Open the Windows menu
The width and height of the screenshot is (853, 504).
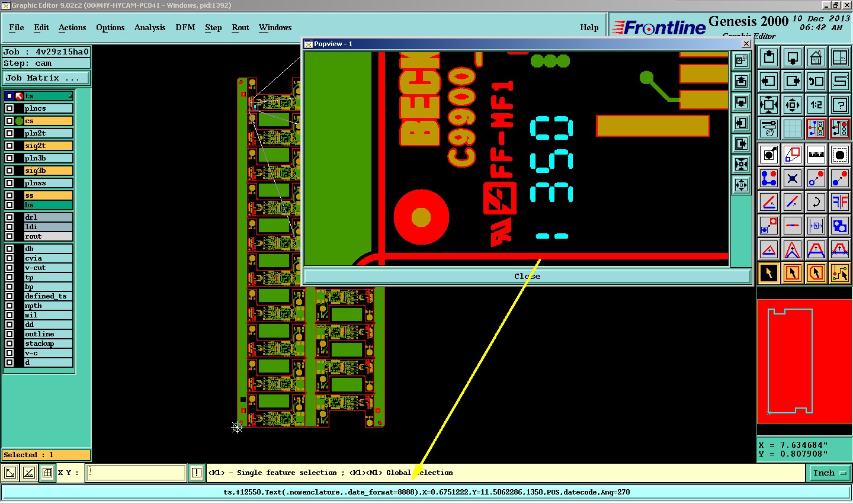275,27
